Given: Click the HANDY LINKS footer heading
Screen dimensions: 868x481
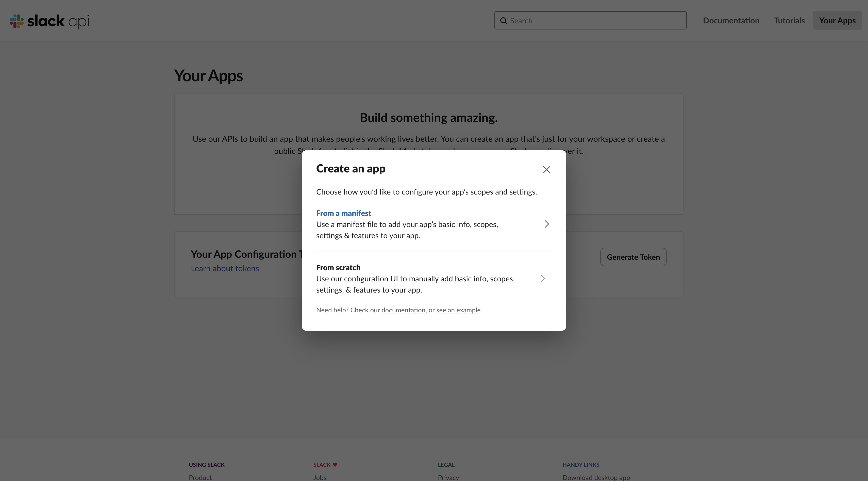Looking at the screenshot, I should (x=581, y=465).
